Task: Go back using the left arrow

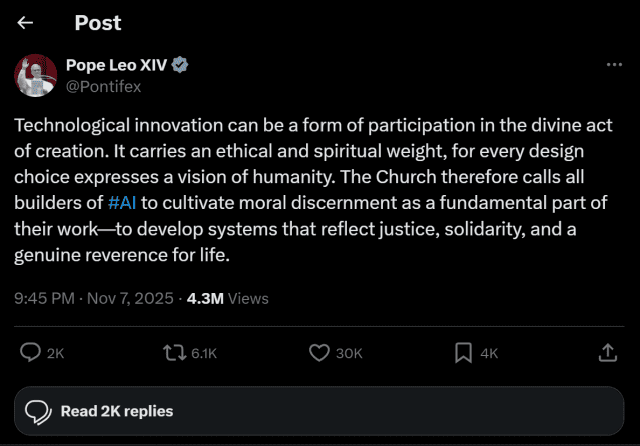Action: click(x=26, y=23)
